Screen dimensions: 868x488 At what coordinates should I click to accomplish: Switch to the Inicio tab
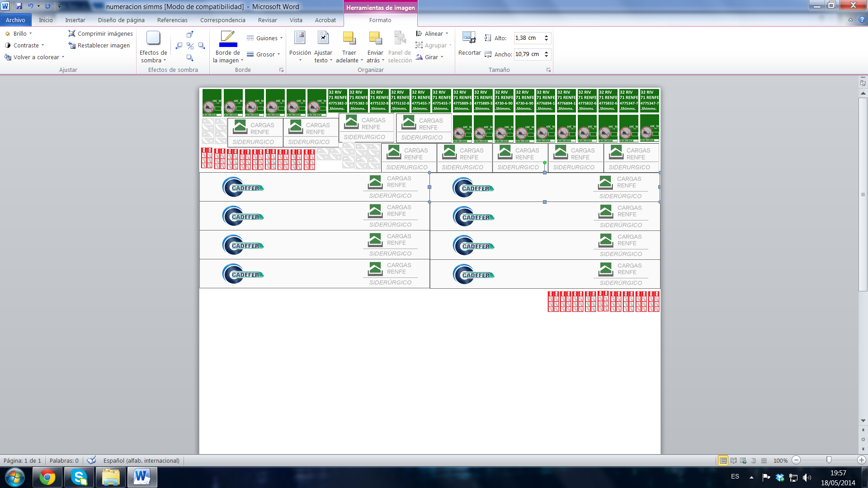click(x=46, y=20)
